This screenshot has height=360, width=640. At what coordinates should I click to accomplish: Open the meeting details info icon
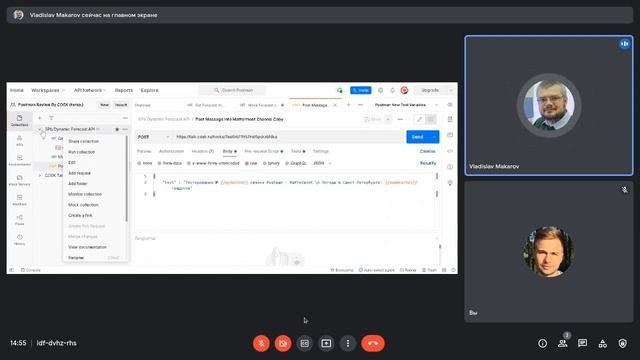tap(542, 343)
